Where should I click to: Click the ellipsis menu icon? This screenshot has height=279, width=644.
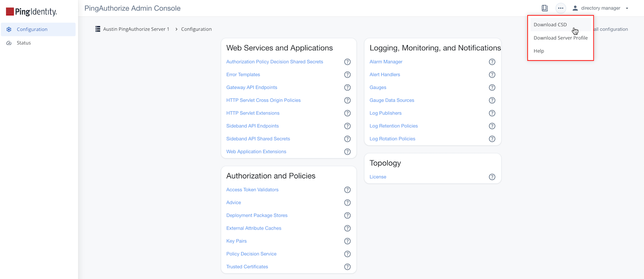pyautogui.click(x=560, y=8)
